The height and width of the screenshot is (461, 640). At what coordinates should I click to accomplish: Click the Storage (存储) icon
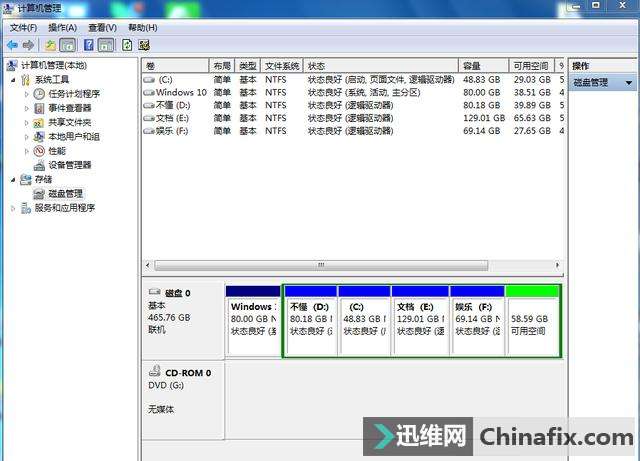(25, 179)
